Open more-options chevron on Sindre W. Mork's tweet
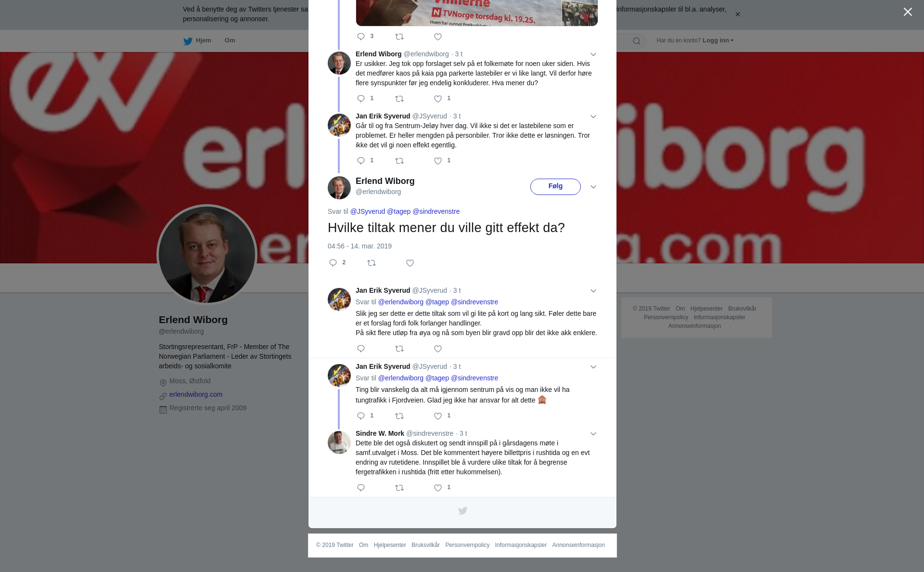Screen dimensions: 924x572 [x=593, y=434]
